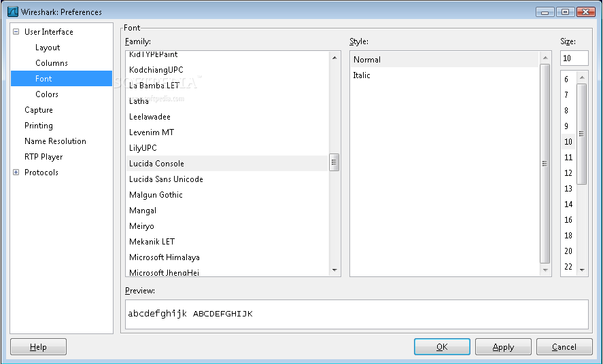603x364 pixels.
Task: Click the Style list scrollbar thumb
Action: [x=545, y=164]
